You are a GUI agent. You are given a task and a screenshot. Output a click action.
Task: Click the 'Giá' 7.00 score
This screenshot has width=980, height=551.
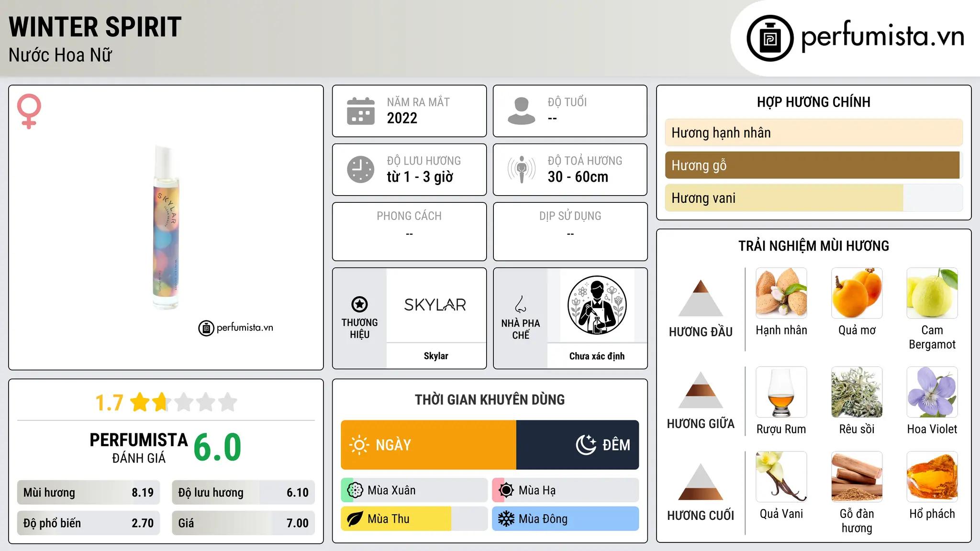tap(244, 523)
